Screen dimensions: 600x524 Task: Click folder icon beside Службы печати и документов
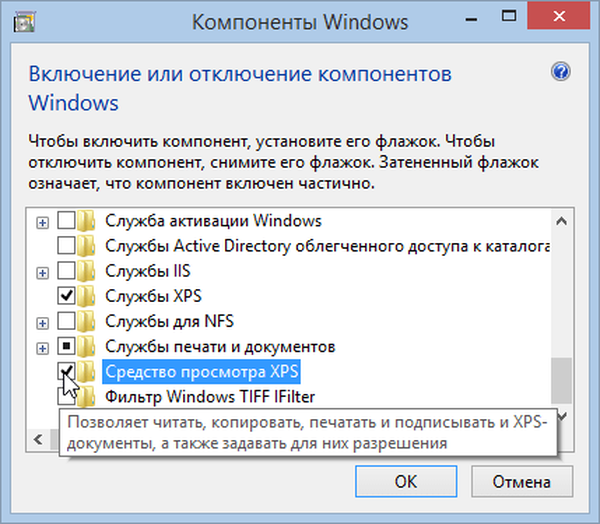pos(87,347)
